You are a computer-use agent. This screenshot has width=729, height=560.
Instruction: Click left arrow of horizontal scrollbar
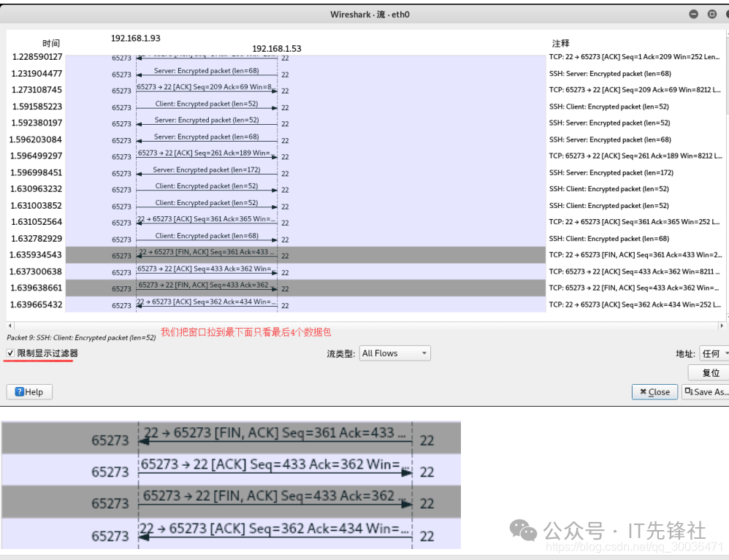[9, 326]
